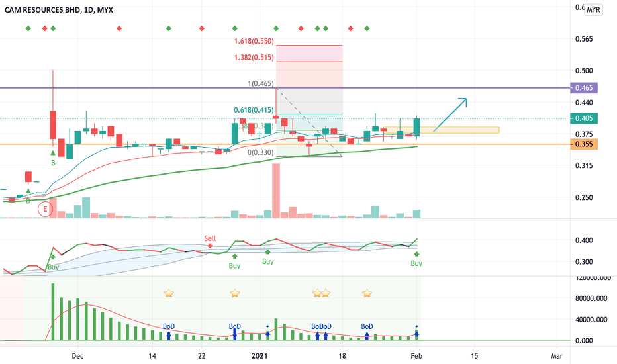Select the green 0.405 current price label

tap(584, 118)
